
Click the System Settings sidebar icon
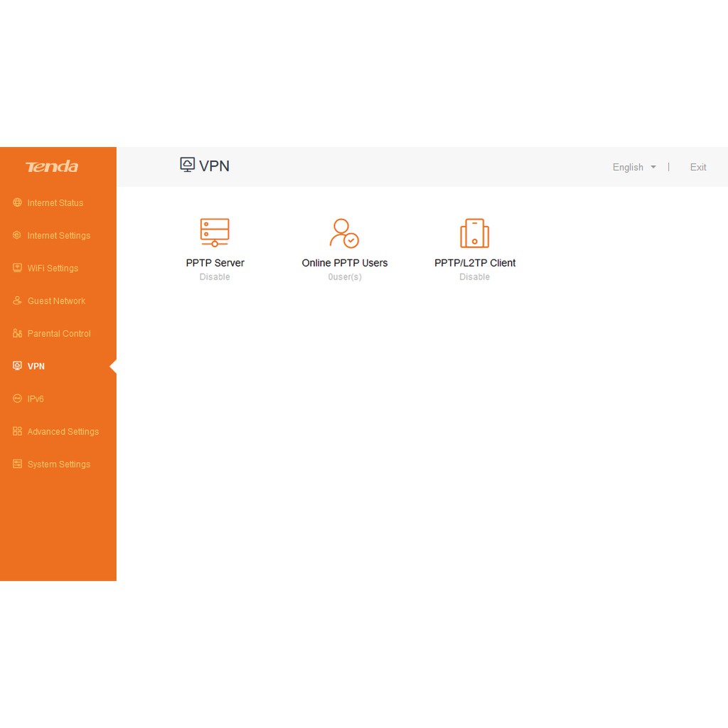18,464
